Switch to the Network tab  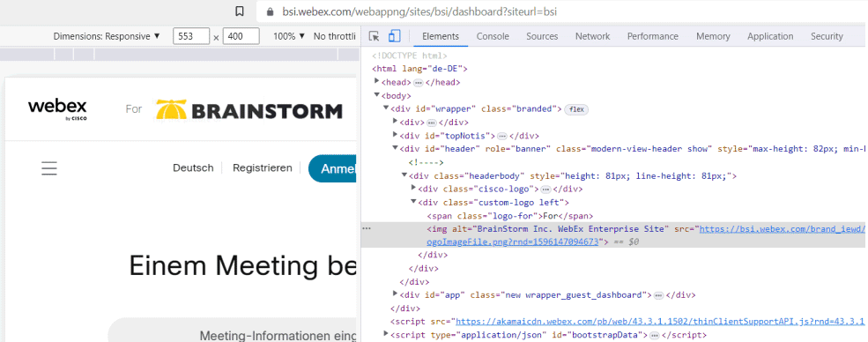pos(592,36)
